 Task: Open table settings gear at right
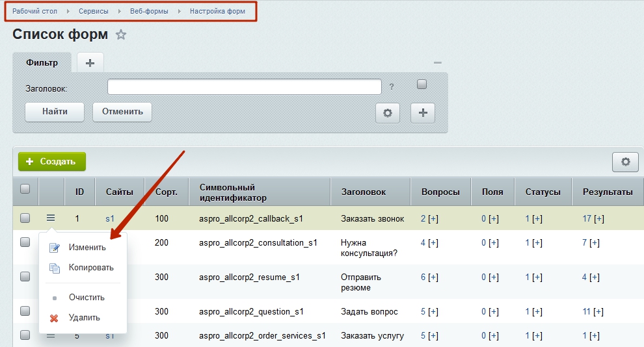[x=625, y=162]
